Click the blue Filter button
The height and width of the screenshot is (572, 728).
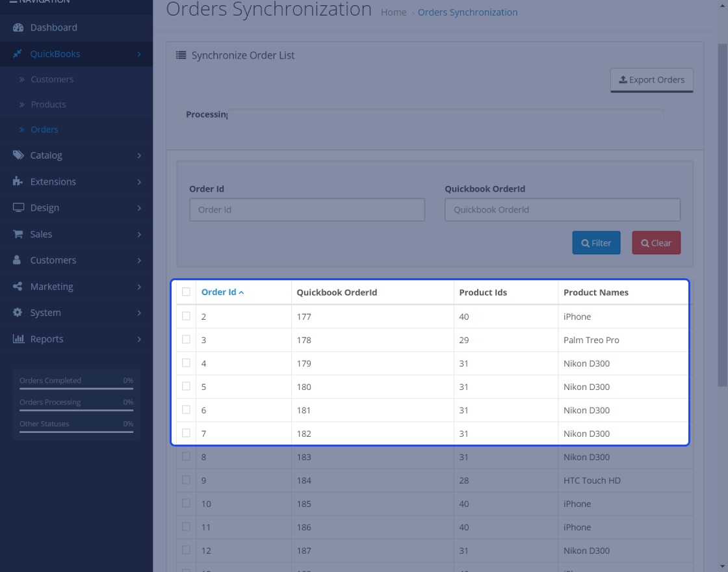(x=596, y=243)
